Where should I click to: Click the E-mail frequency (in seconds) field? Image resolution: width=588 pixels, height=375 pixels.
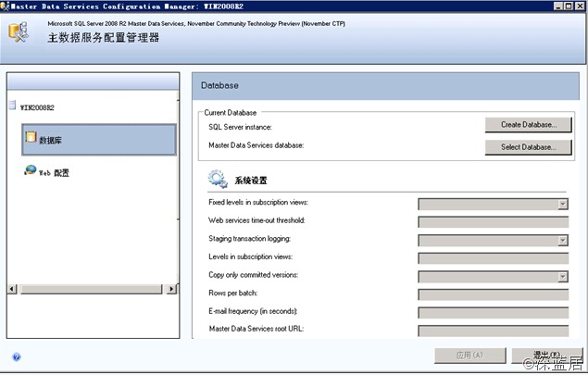pyautogui.click(x=494, y=313)
